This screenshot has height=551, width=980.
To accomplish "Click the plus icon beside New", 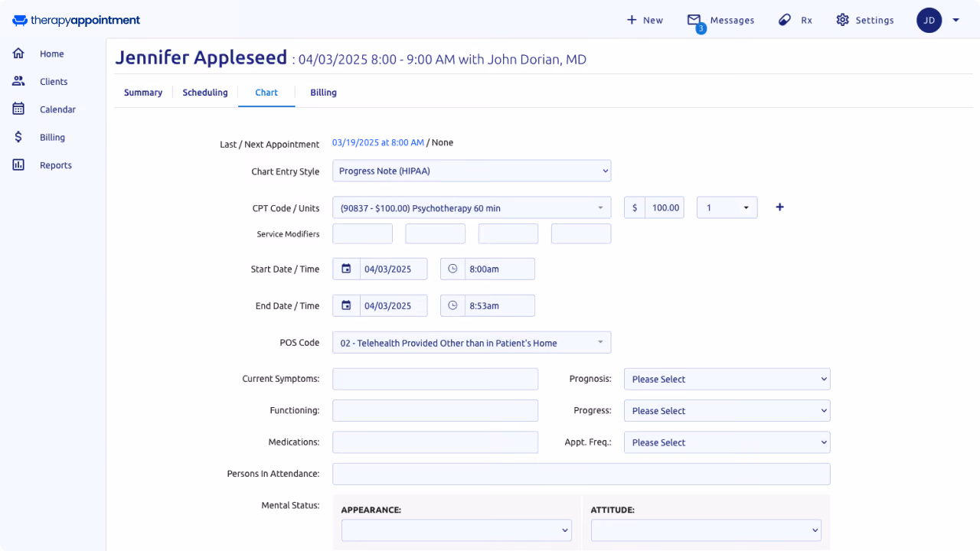I will (x=632, y=20).
